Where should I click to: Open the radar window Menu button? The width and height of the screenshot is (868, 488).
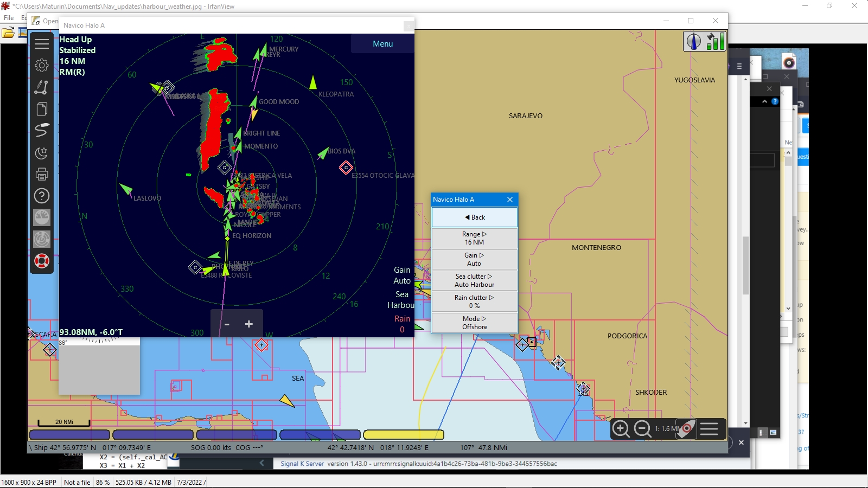click(383, 43)
